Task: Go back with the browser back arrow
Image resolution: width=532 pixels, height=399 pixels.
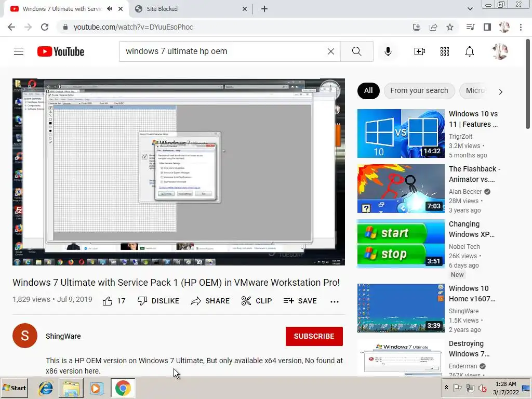Action: pos(11,27)
